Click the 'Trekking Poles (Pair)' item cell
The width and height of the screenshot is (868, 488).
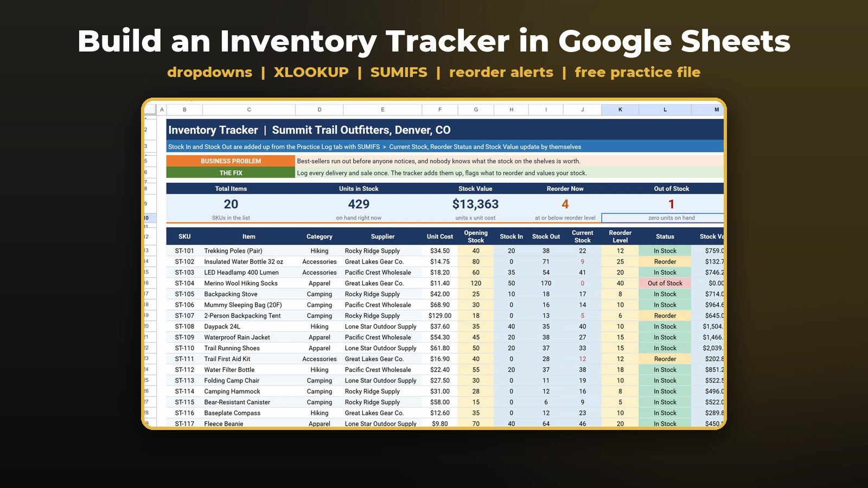tap(249, 251)
